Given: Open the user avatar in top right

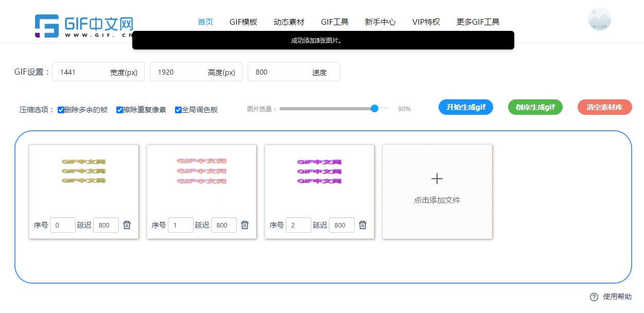Looking at the screenshot, I should pyautogui.click(x=599, y=19).
